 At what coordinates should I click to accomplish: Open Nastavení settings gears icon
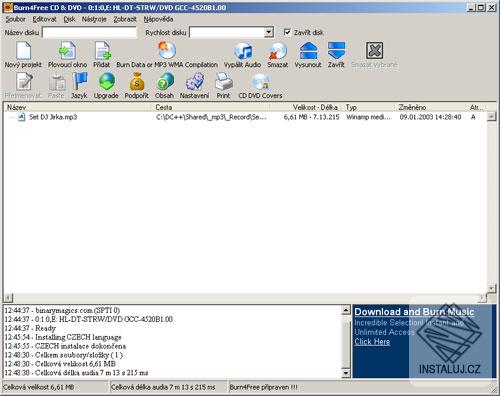tap(195, 82)
